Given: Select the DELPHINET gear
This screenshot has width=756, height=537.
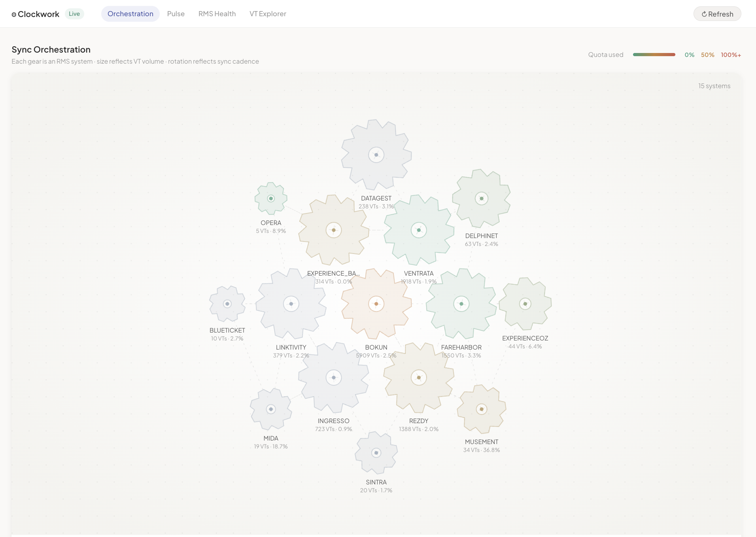Looking at the screenshot, I should point(482,199).
